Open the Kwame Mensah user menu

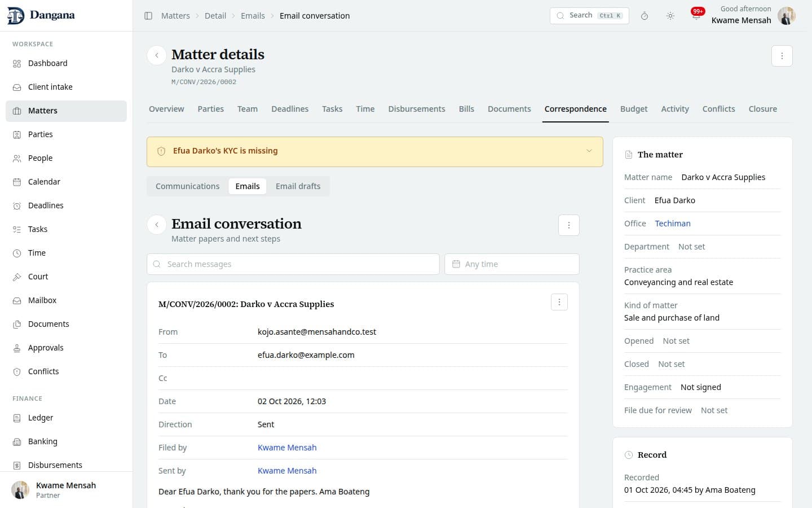tap(753, 16)
